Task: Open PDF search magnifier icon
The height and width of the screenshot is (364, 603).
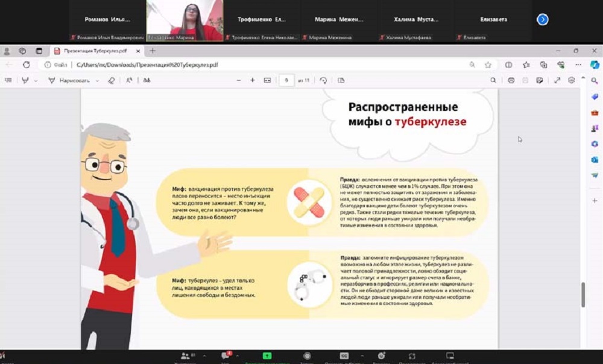Action: (x=493, y=80)
